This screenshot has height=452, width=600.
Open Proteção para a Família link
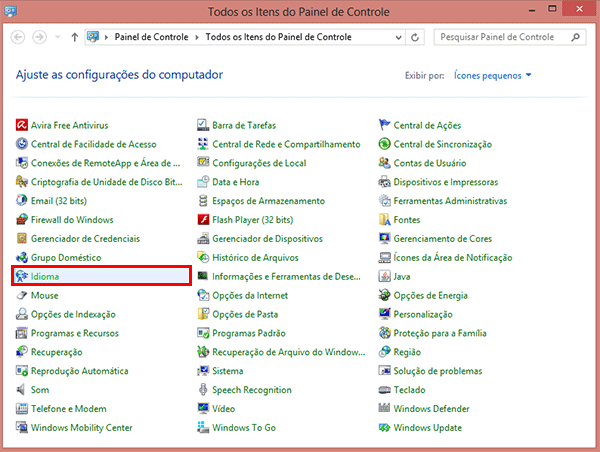tap(440, 333)
